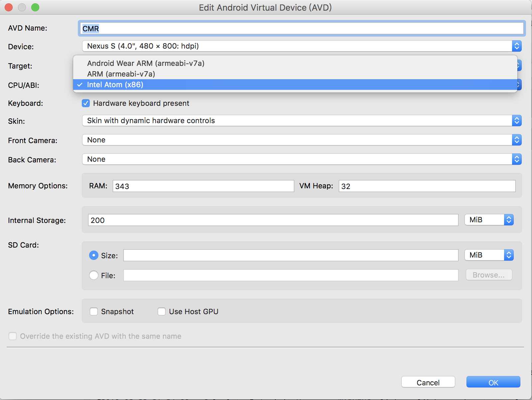Select the SD Card Size radio button

tap(94, 255)
